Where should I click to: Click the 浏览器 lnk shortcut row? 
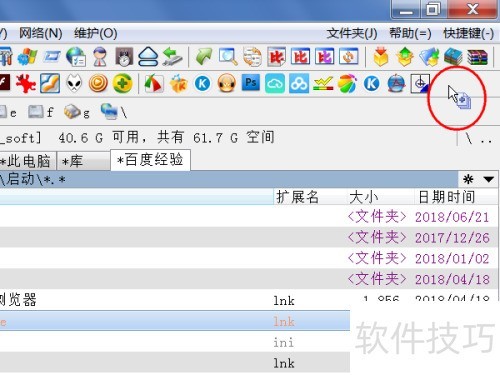tap(249, 300)
